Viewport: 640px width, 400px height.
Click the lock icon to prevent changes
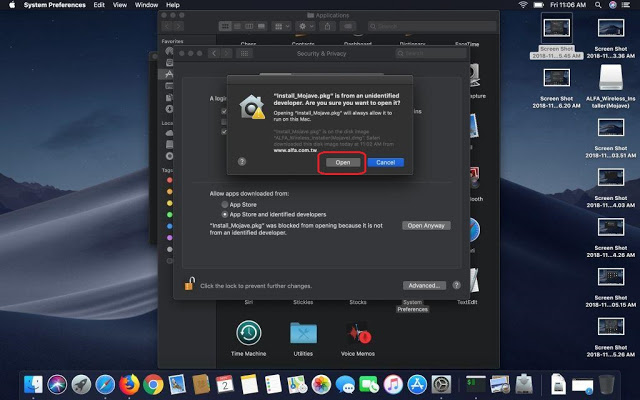188,286
